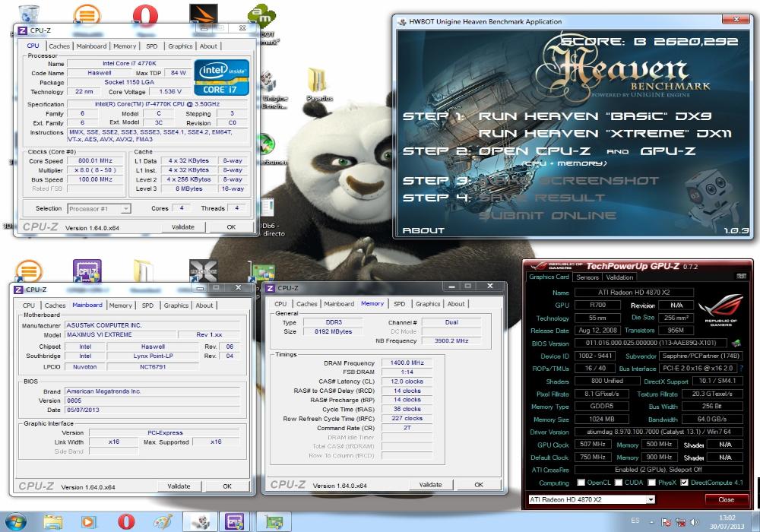This screenshot has width=760, height=532.
Task: Select the "1400.0 MHz" DRAM Frequency value
Action: 407,363
